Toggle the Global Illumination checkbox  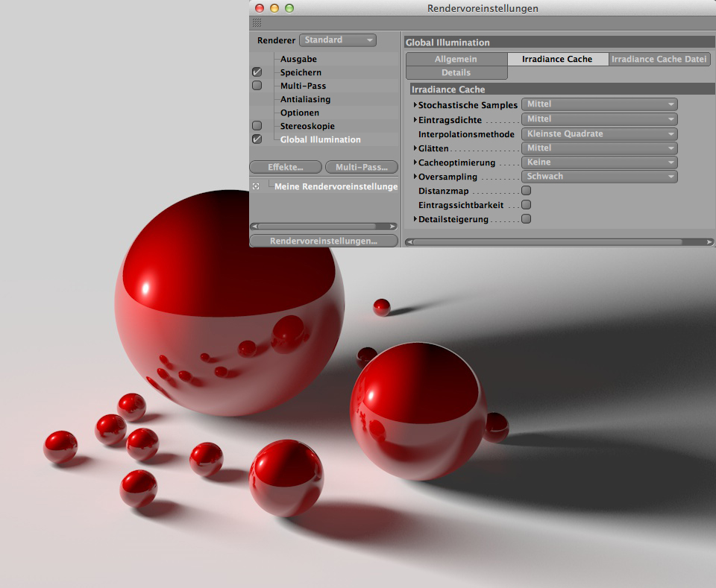(257, 139)
